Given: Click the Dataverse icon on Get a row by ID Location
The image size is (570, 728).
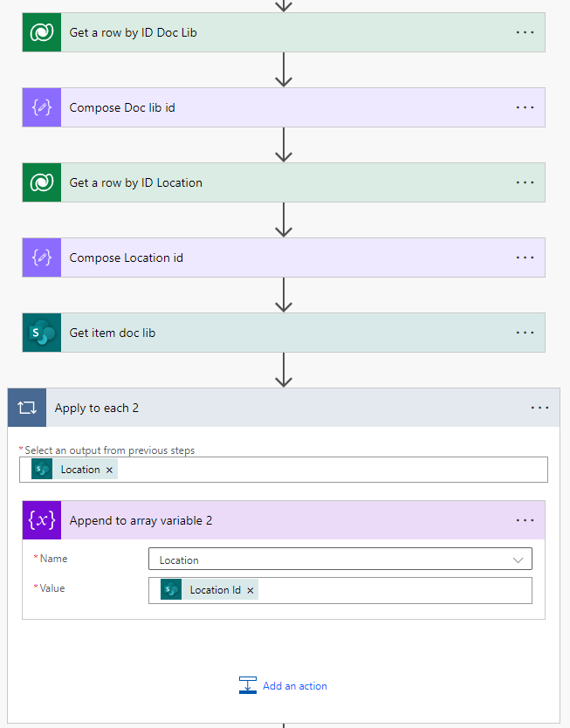Looking at the screenshot, I should coord(42,182).
